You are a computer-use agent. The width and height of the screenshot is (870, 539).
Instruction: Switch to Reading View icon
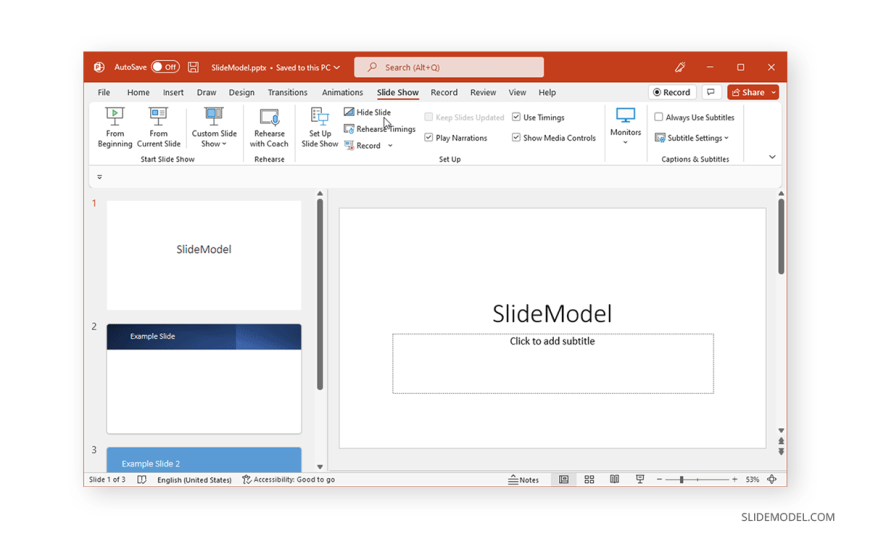[614, 480]
